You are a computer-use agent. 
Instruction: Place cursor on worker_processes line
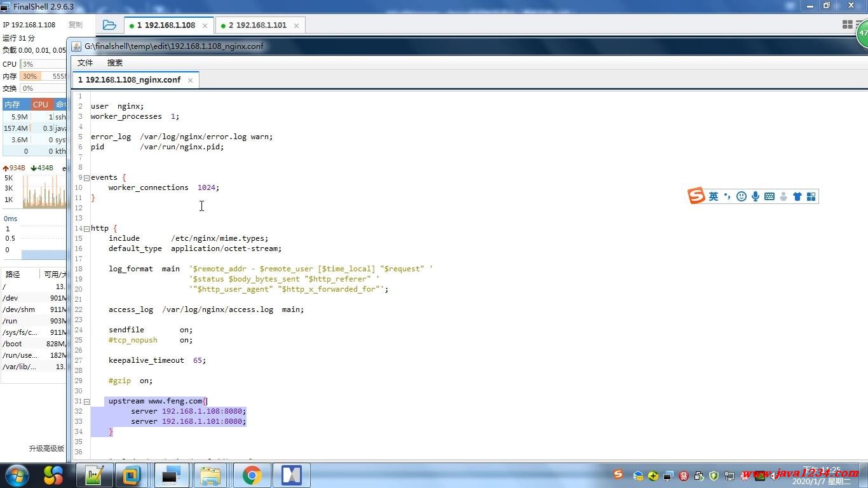(x=135, y=116)
